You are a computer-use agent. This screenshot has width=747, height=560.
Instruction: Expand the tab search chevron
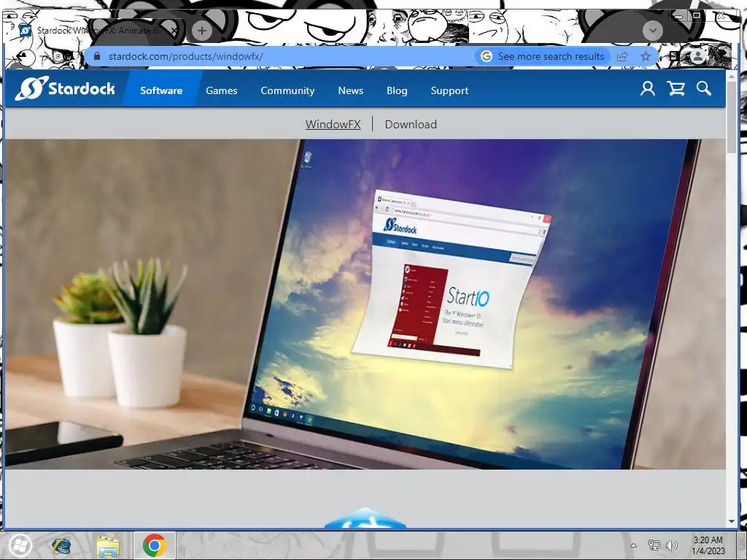(653, 31)
